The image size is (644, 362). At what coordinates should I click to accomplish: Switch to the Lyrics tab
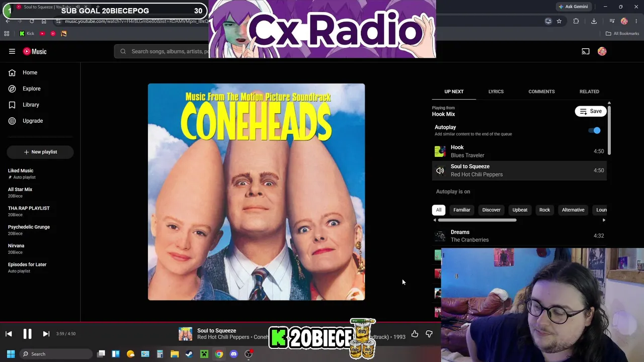496,92
